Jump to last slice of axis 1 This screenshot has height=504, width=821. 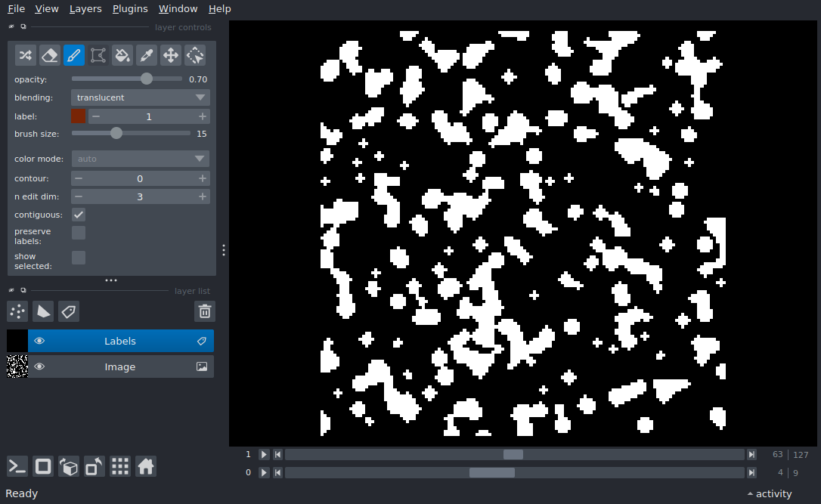pos(751,455)
